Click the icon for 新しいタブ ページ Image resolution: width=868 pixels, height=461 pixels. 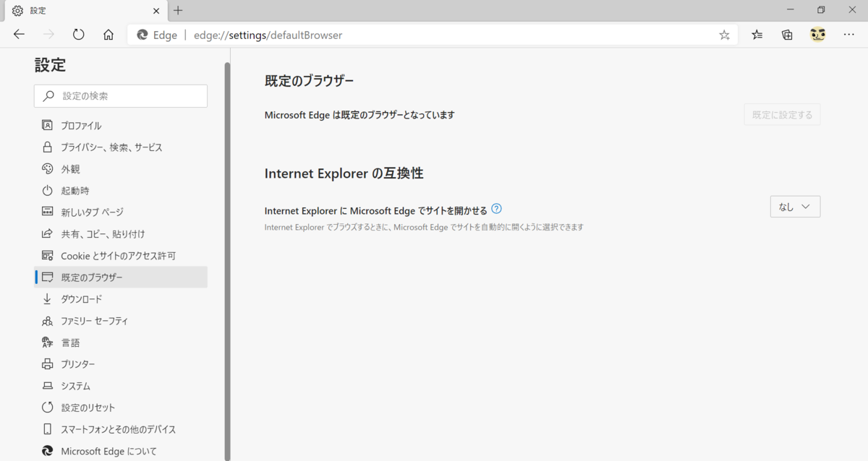click(x=47, y=212)
